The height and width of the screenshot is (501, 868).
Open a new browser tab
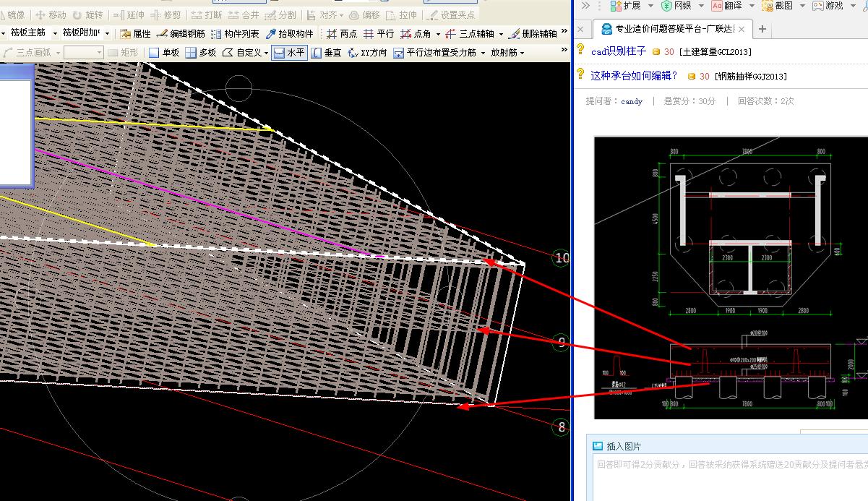pos(762,30)
